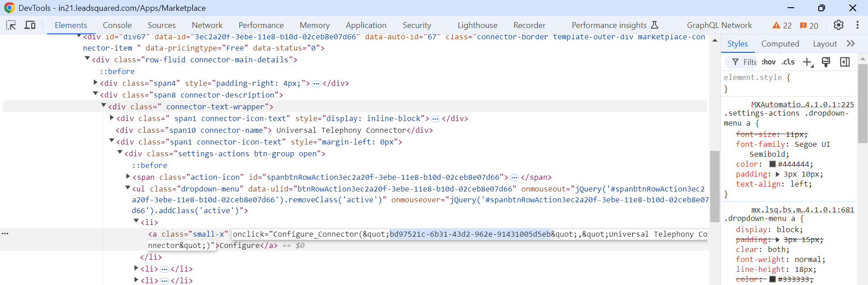The height and width of the screenshot is (285, 868).
Task: Open the Computed styles tab
Action: tap(780, 44)
